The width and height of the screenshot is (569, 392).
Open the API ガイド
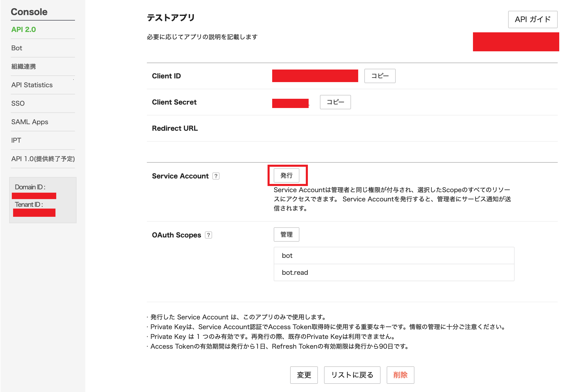point(533,19)
